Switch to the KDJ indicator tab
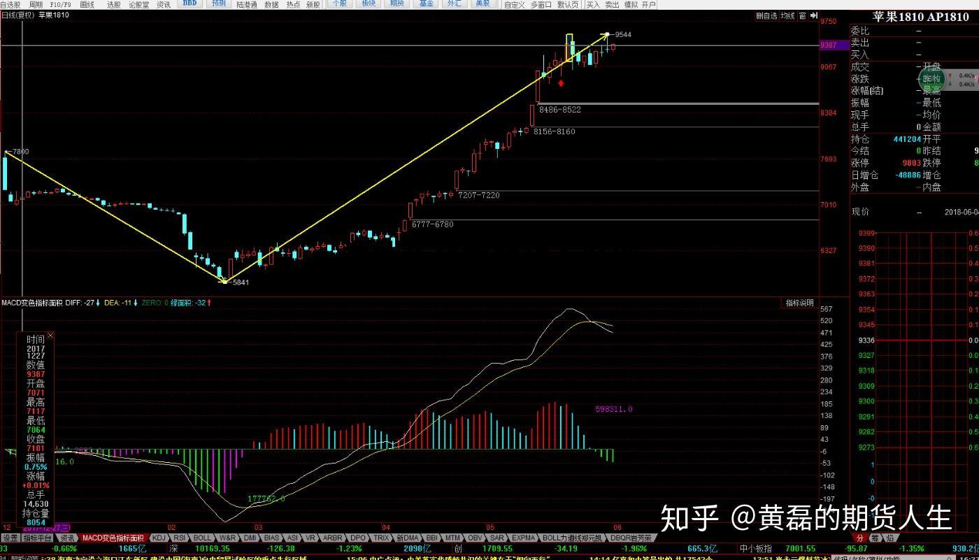979x560 pixels. pyautogui.click(x=160, y=538)
